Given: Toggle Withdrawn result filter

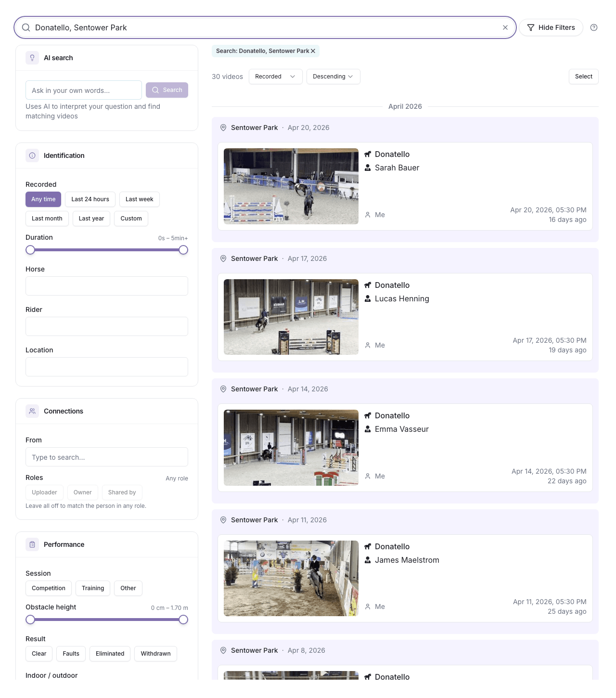Looking at the screenshot, I should click(155, 654).
